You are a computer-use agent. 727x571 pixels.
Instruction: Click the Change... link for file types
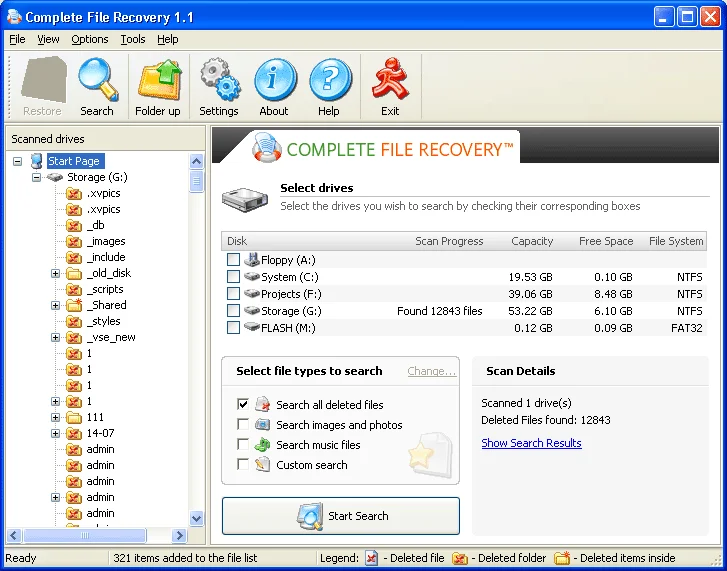point(432,371)
